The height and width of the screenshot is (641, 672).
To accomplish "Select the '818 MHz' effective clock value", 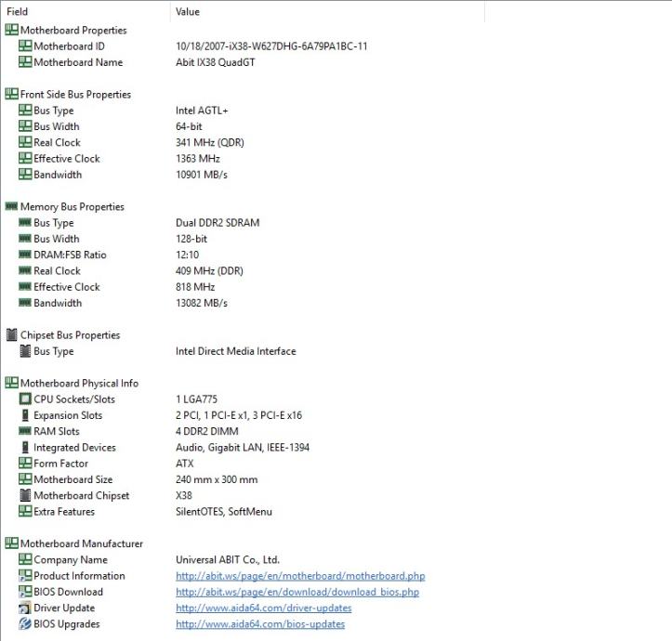I will tap(195, 287).
